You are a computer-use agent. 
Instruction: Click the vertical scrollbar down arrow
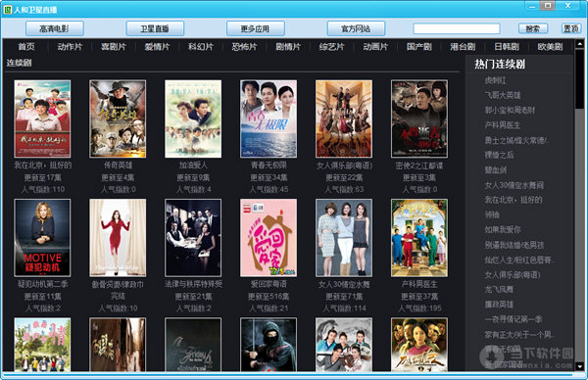[x=580, y=366]
